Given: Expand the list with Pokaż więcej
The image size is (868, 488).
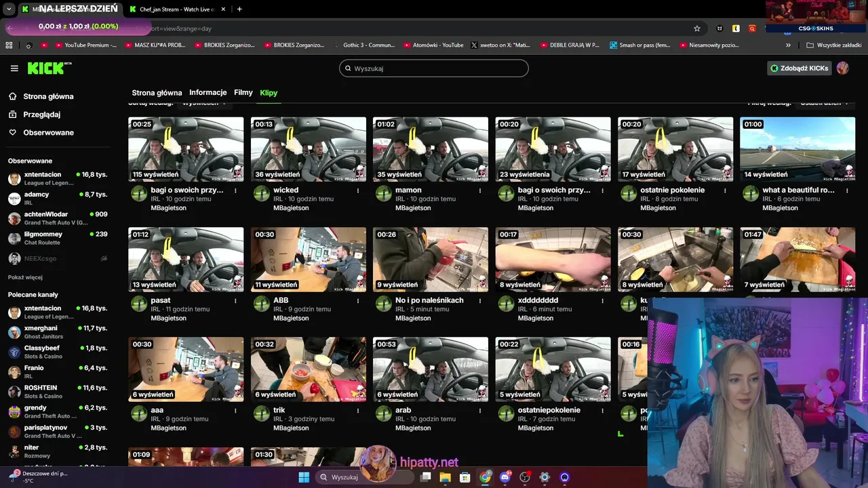Looking at the screenshot, I should [x=25, y=277].
